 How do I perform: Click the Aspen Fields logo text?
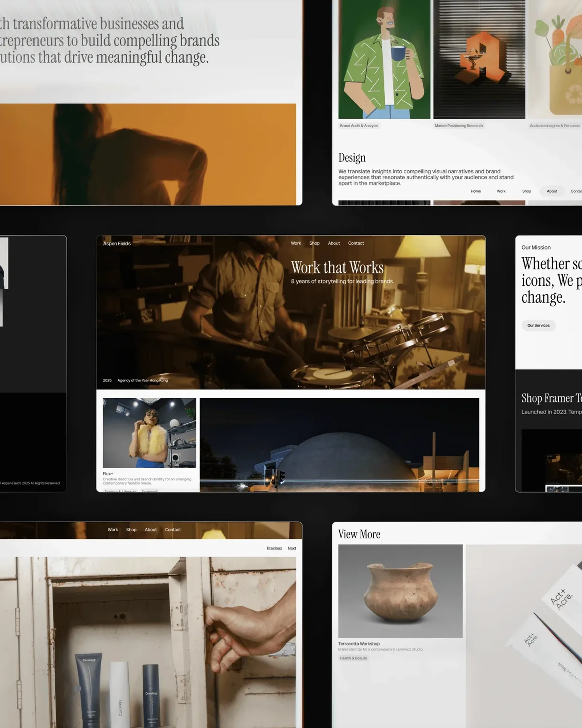pos(117,244)
